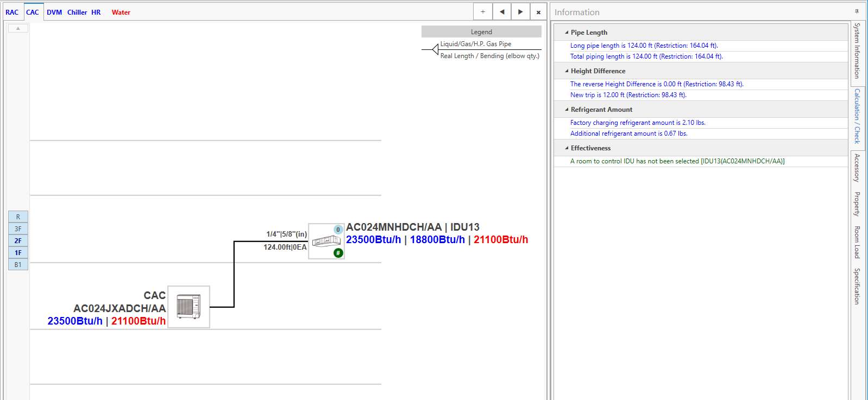Click the plus button to add tab
This screenshot has width=868, height=400.
click(x=483, y=12)
